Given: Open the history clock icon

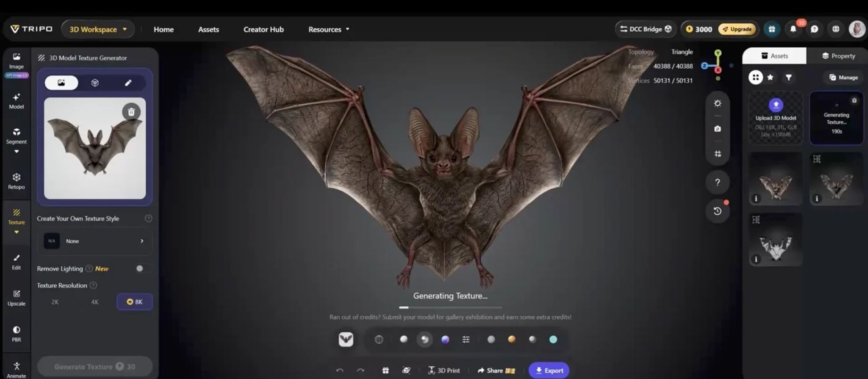Looking at the screenshot, I should [x=718, y=211].
